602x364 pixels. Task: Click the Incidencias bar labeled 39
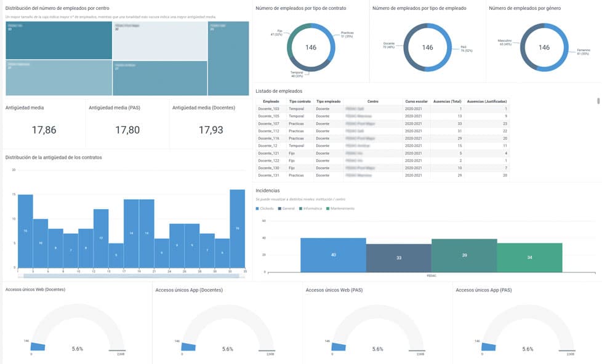click(x=464, y=255)
